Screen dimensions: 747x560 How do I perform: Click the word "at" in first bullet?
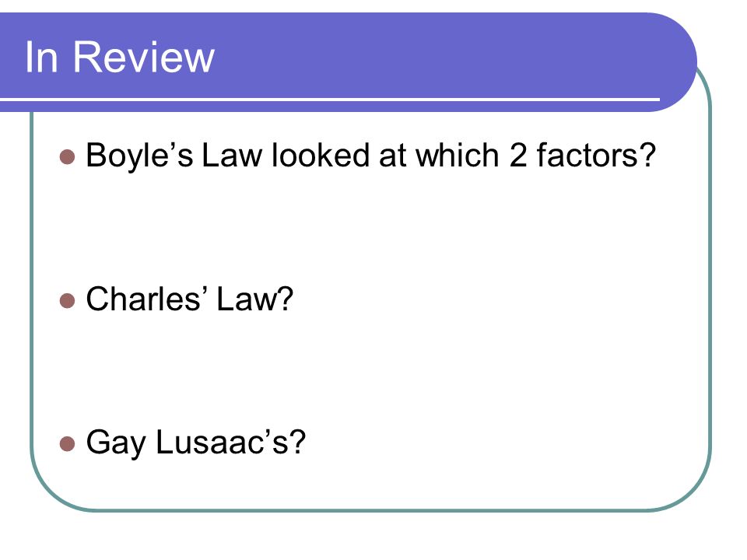[x=392, y=156]
